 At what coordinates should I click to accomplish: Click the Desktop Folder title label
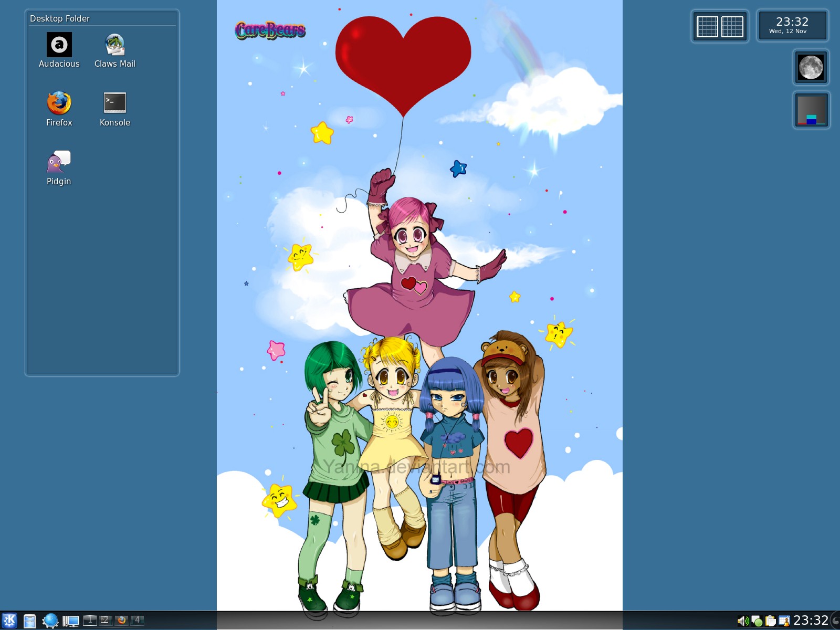click(60, 18)
